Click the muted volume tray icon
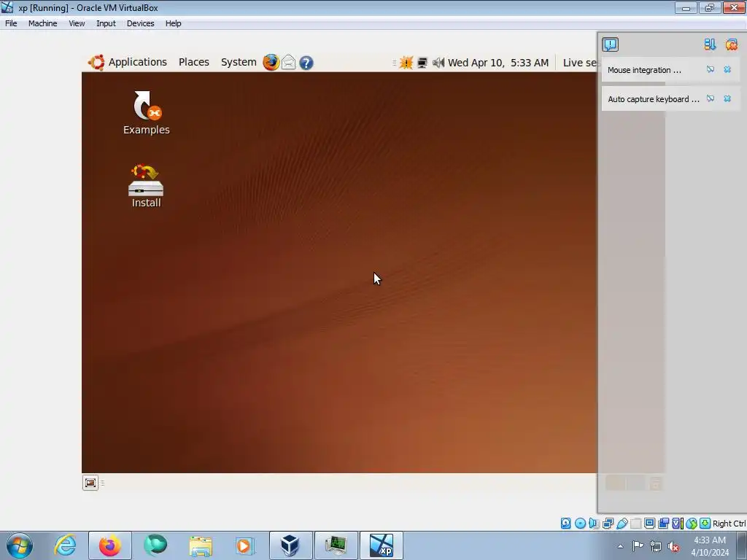 click(x=673, y=546)
